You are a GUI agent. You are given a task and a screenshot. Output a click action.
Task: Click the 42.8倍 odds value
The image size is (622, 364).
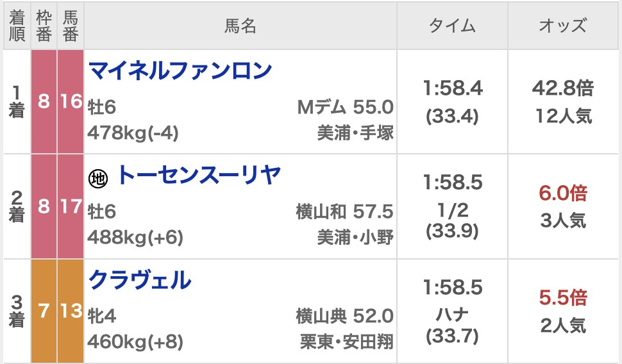coord(562,88)
